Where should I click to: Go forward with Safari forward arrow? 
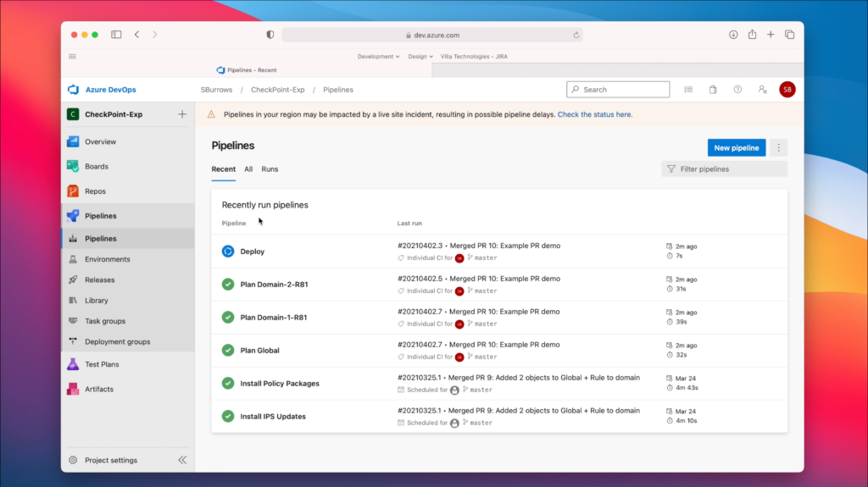coord(155,35)
